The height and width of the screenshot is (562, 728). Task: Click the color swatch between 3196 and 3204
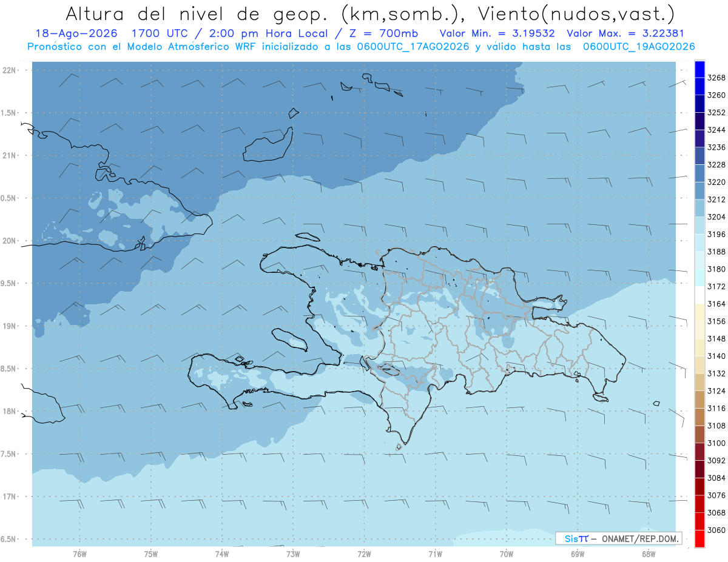click(x=699, y=226)
